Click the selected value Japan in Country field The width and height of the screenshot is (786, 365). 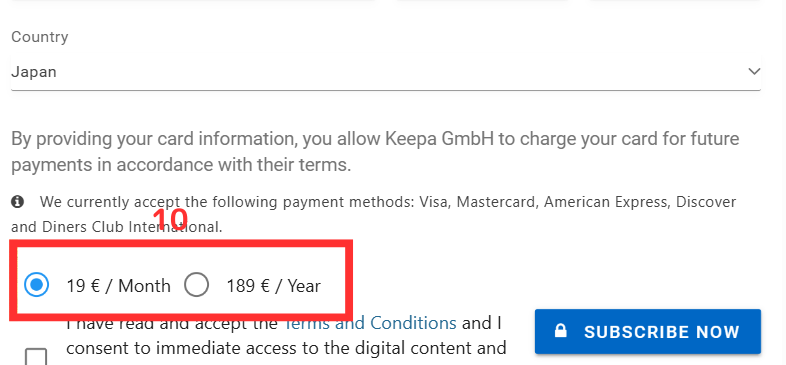click(x=34, y=72)
